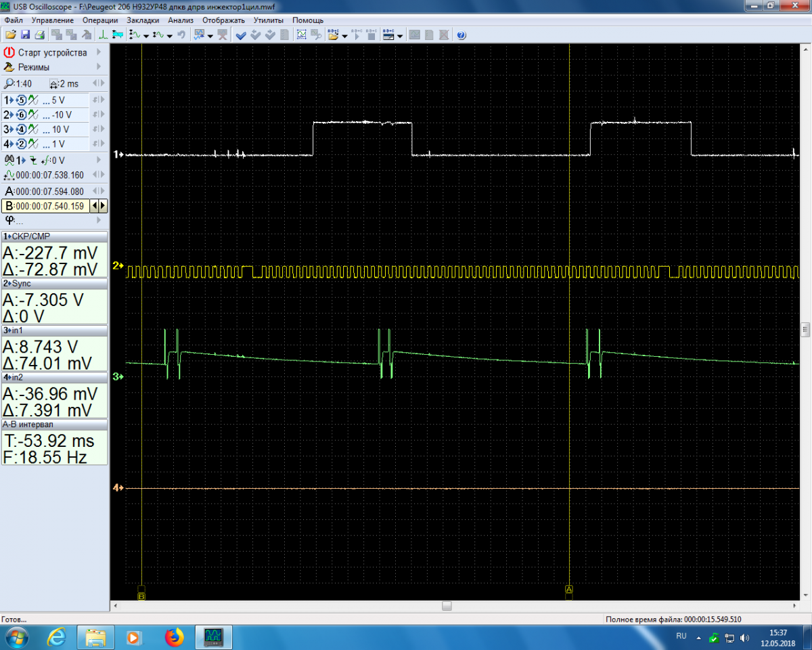Click the second waveform cursor toolbar icon
812x650 pixels.
click(x=158, y=35)
